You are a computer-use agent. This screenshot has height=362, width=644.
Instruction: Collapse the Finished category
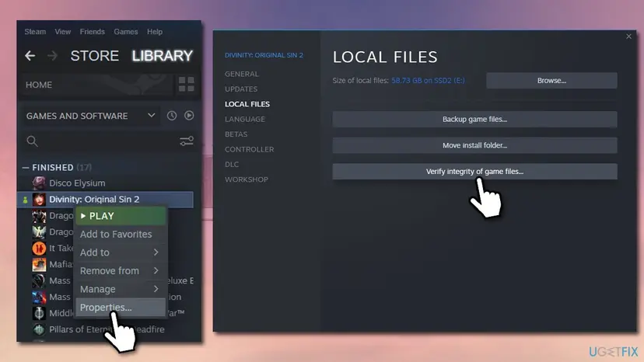[x=26, y=168]
